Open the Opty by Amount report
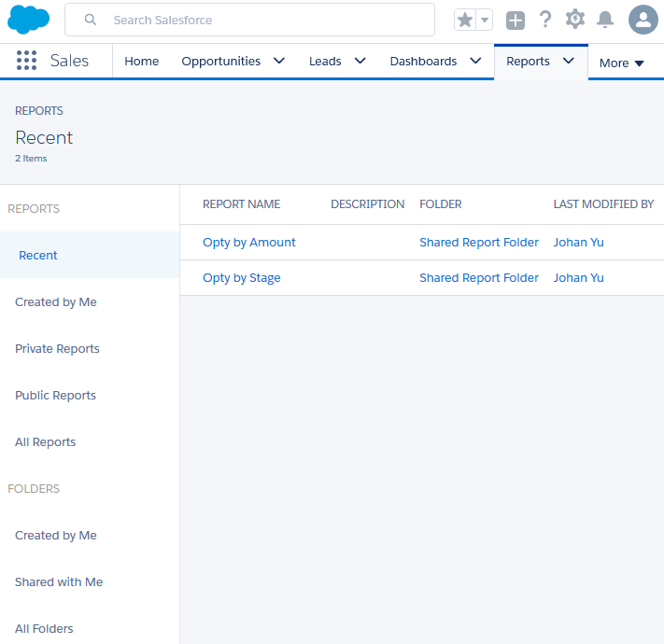The image size is (664, 644). (248, 243)
